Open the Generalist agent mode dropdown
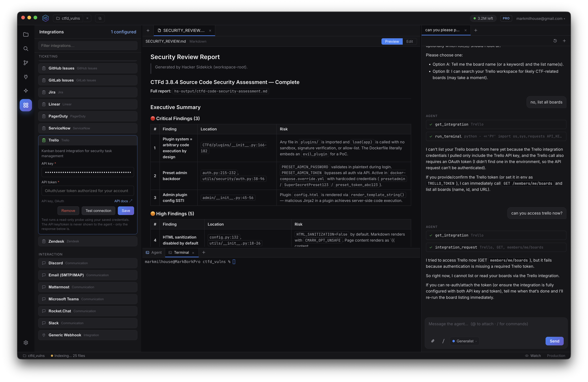588x382 pixels. pyautogui.click(x=464, y=341)
